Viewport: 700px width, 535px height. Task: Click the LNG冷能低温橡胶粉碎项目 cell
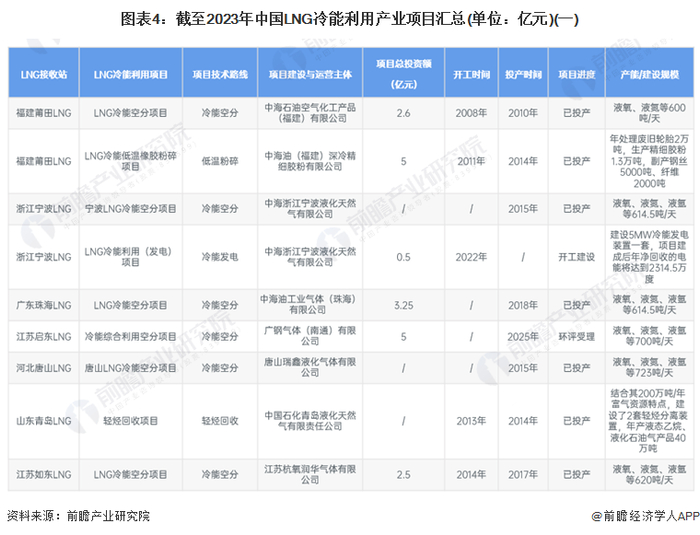click(131, 161)
